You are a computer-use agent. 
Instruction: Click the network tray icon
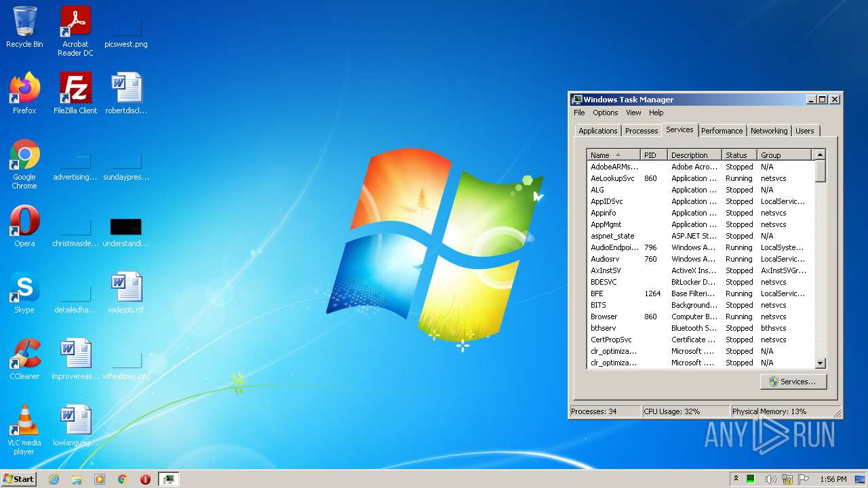click(787, 479)
